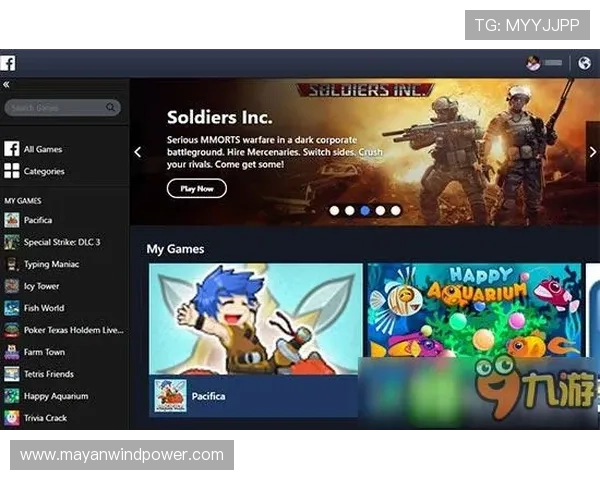Open the Pacifica large game thumbnail
The width and height of the screenshot is (600, 480).
(256, 319)
